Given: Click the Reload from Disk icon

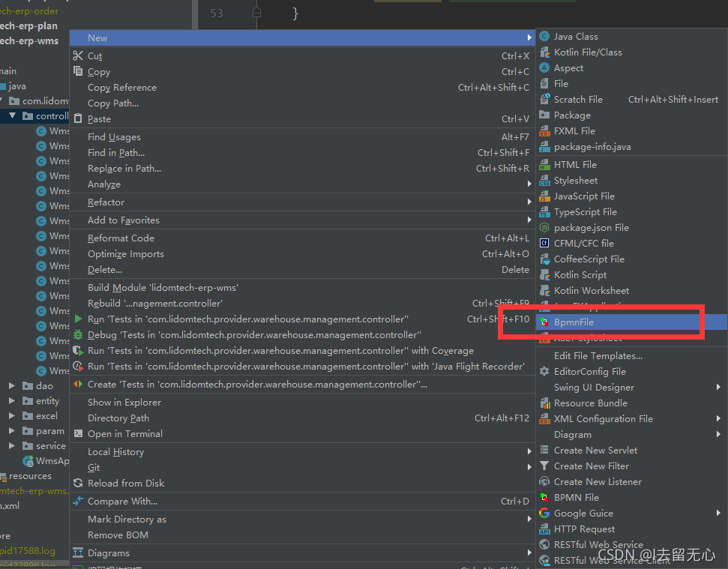Looking at the screenshot, I should click(78, 483).
